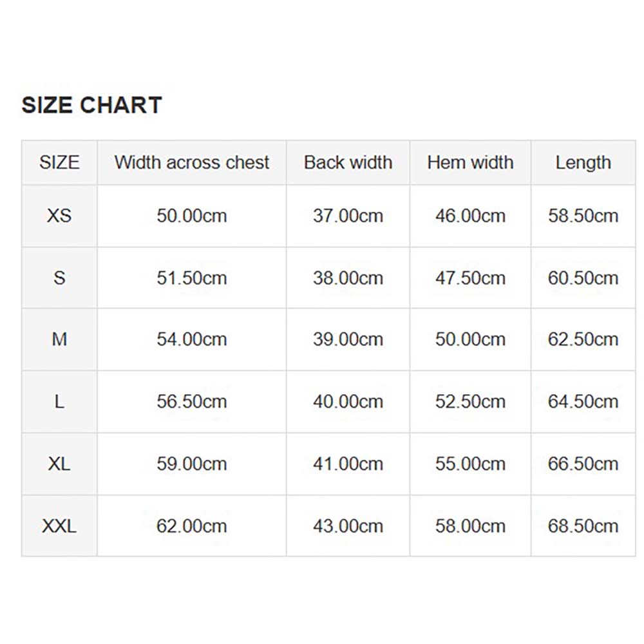Click the 62.50cm length cell for M
The height and width of the screenshot is (644, 644).
pos(583,339)
